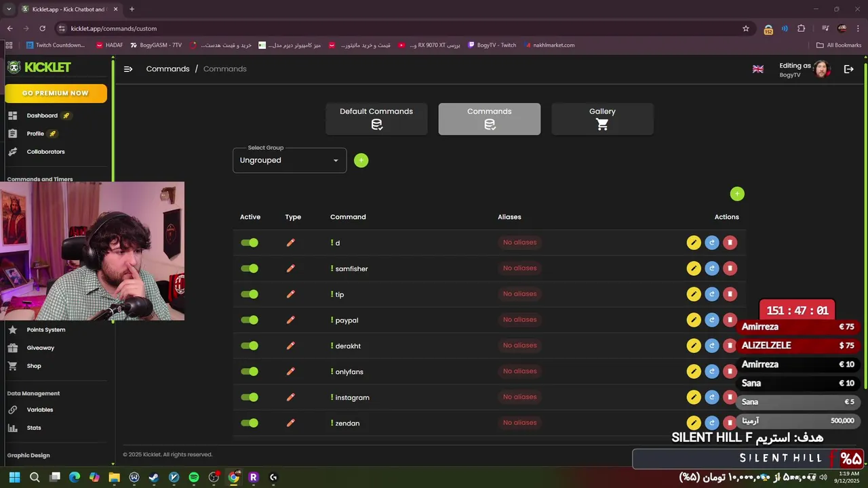Open the Gallery tab
This screenshot has width=868, height=488.
[x=602, y=119]
